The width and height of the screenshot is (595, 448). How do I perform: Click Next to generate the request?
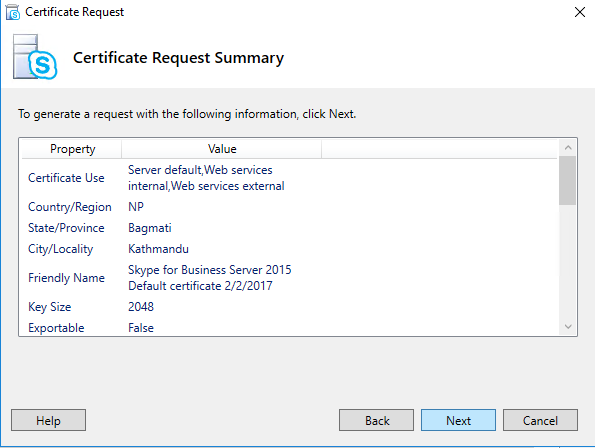[x=458, y=420]
